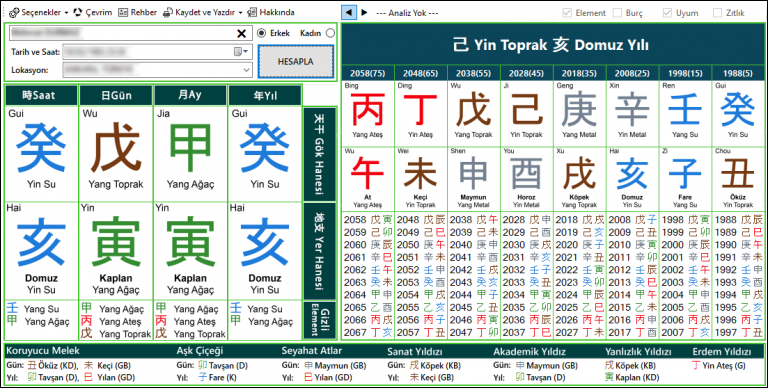Click the 年Yıl column header
The height and width of the screenshot is (388, 768).
tap(265, 96)
